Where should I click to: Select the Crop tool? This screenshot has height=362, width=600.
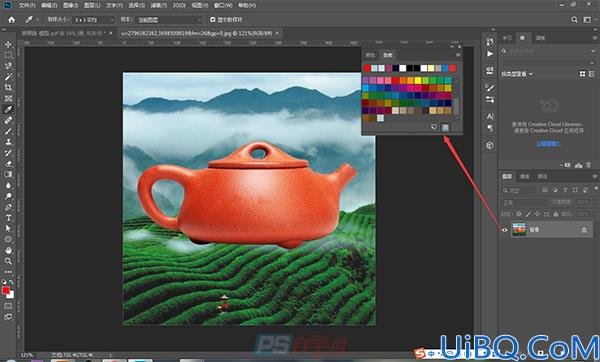[x=8, y=88]
